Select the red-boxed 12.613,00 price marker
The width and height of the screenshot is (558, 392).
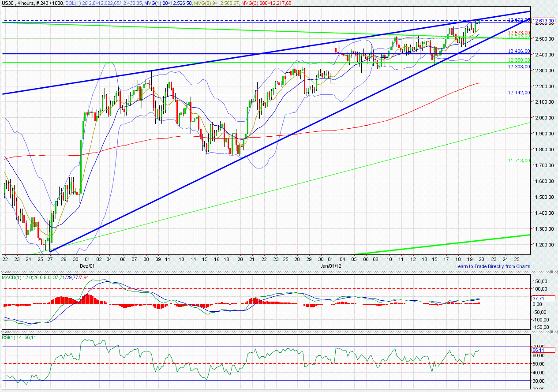tap(543, 20)
